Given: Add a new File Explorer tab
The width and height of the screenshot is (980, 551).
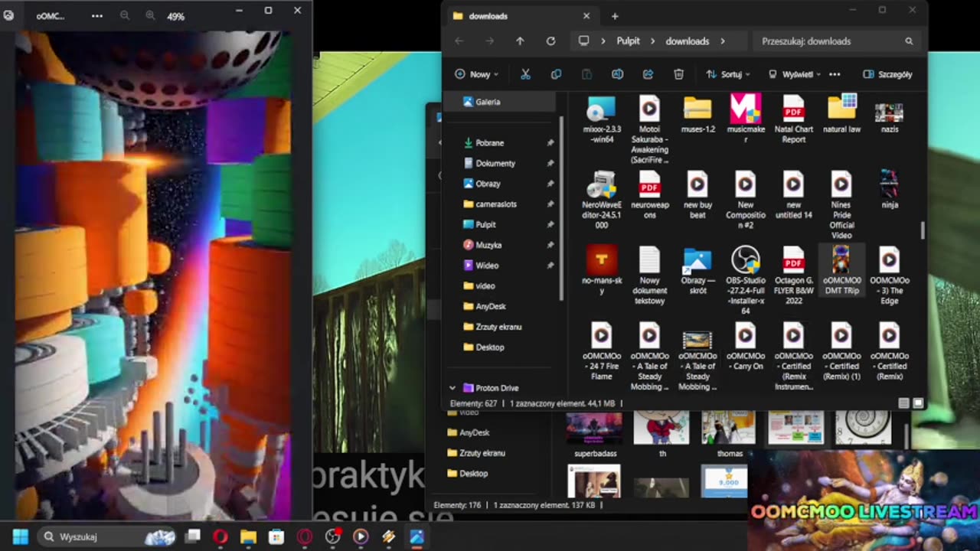Looking at the screenshot, I should tap(615, 16).
